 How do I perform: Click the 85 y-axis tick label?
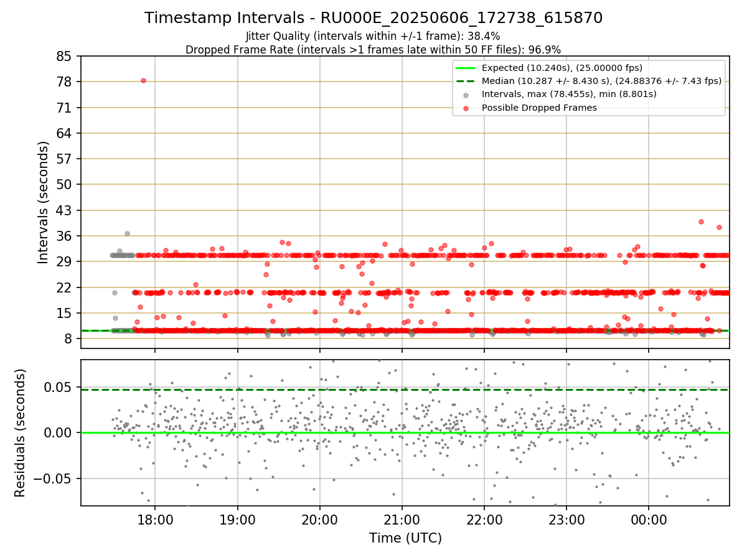tap(63, 56)
